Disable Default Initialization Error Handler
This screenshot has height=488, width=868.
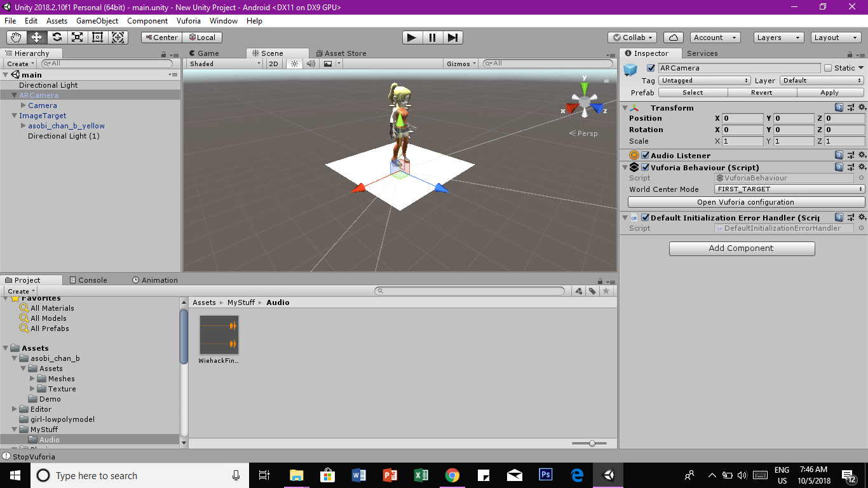coord(646,218)
